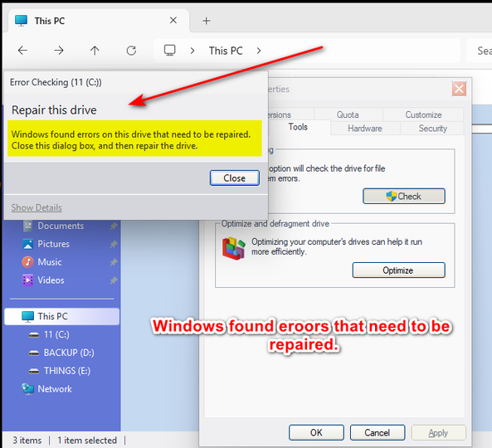Screen dimensions: 492x448
Task: Close the This PC tab
Action: (x=173, y=21)
